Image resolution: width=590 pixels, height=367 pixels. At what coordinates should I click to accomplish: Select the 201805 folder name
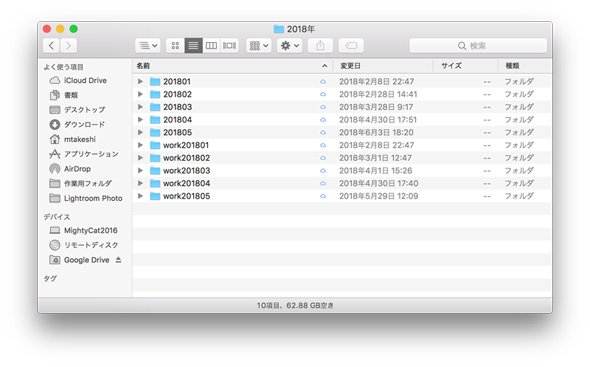(177, 132)
